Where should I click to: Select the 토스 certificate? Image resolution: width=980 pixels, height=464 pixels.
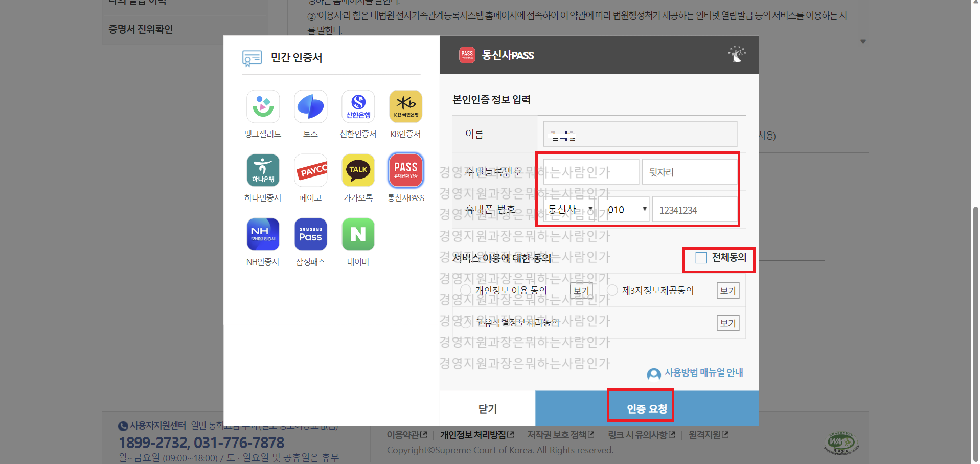(310, 107)
